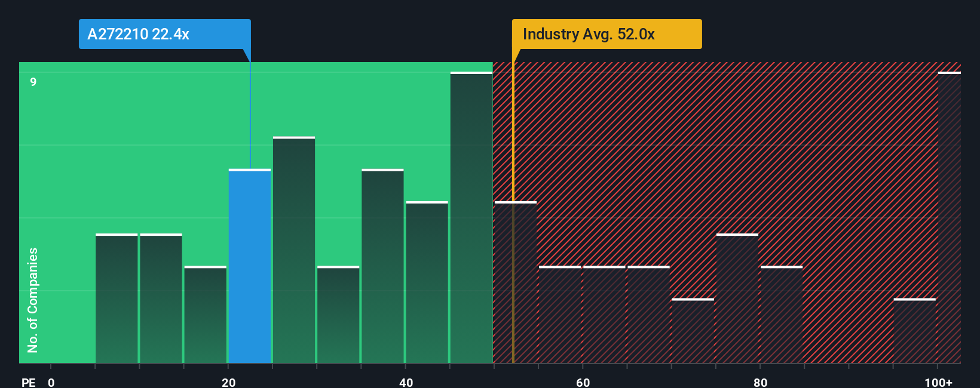Click the bar for PE 10-15
The height and width of the screenshot is (388, 980).
[x=161, y=298]
